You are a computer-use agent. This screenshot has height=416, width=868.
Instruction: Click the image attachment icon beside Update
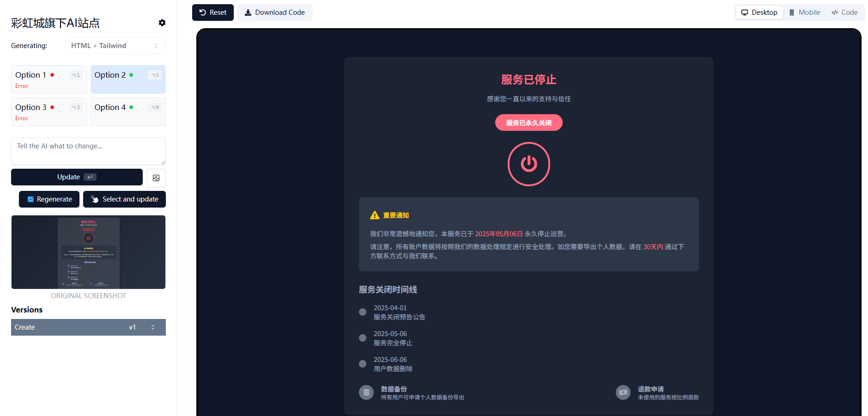pyautogui.click(x=156, y=177)
